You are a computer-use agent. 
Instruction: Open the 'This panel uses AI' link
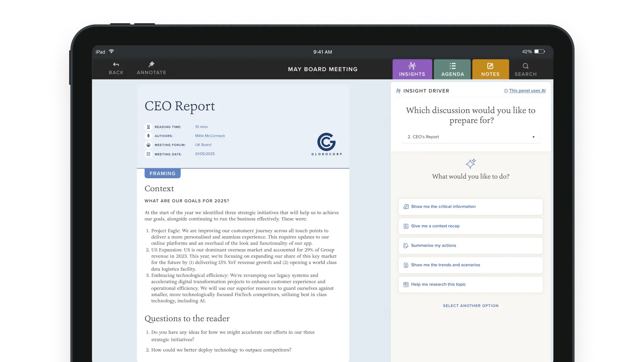(x=527, y=90)
